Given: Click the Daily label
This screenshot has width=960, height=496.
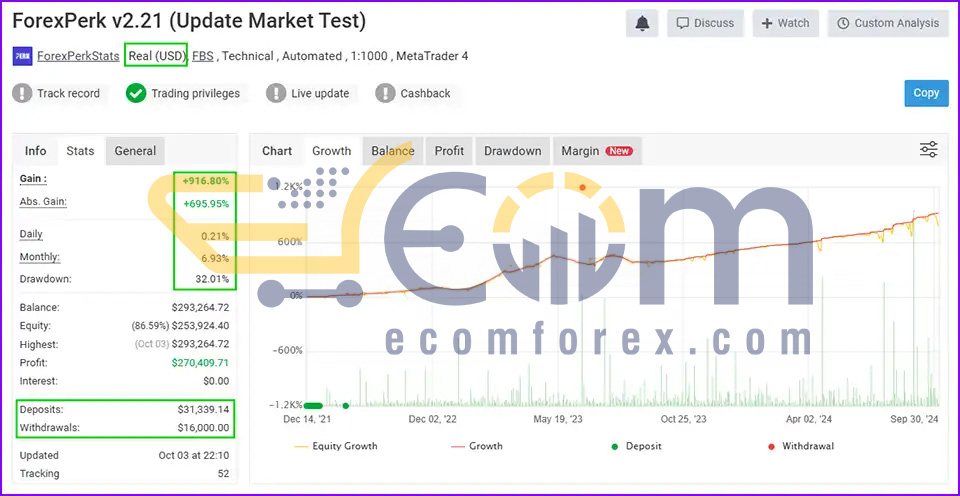Looking at the screenshot, I should (x=31, y=234).
